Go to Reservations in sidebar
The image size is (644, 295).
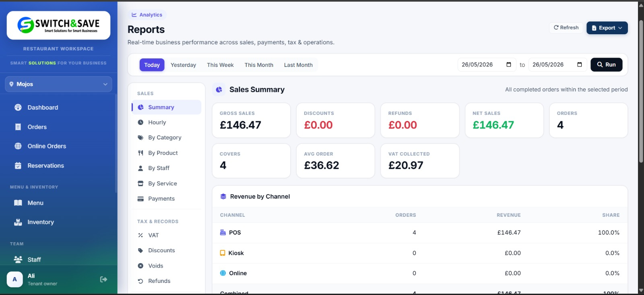tap(58, 166)
